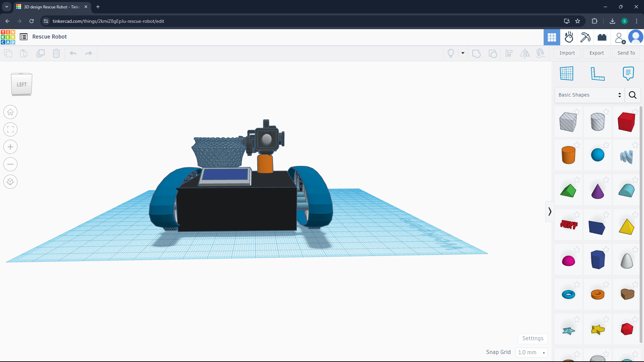Viewport: 644px width, 362px height.
Task: Open the Workplane tool
Action: [x=567, y=73]
